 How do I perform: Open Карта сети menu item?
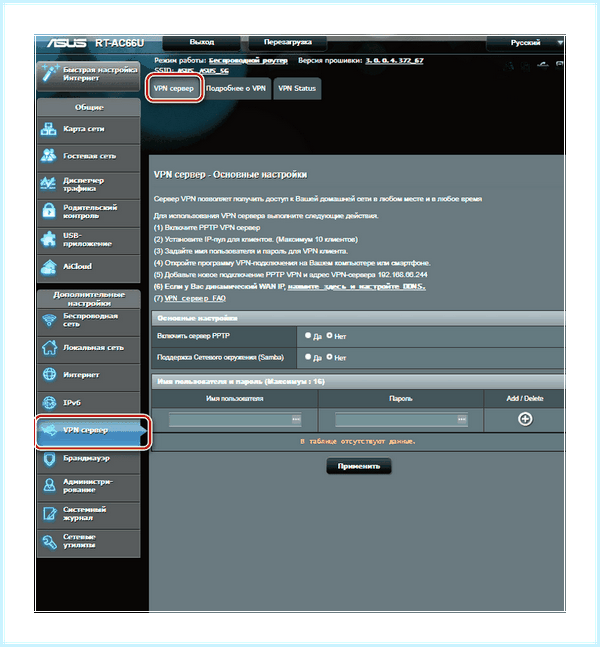coord(89,129)
